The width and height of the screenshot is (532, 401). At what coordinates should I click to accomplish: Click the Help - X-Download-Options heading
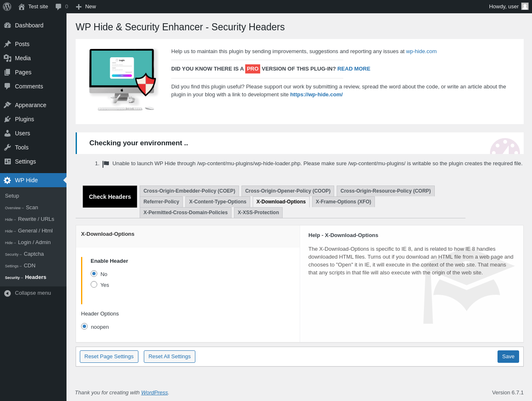pyautogui.click(x=343, y=235)
